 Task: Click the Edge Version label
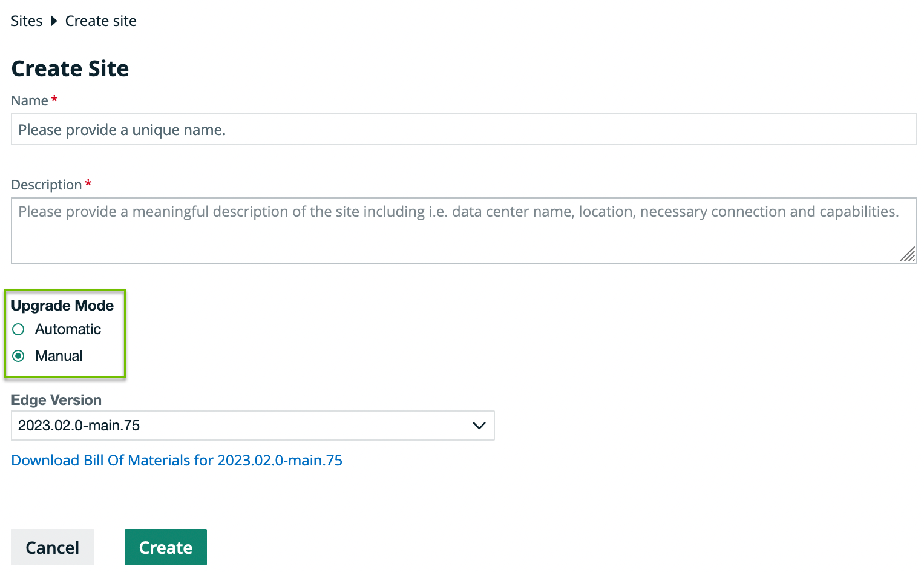pos(56,400)
